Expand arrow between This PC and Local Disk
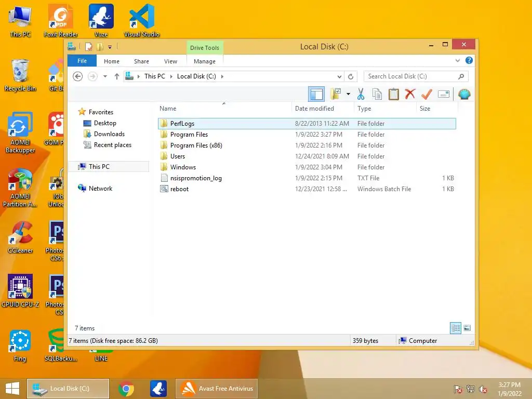The height and width of the screenshot is (399, 532). click(x=171, y=76)
